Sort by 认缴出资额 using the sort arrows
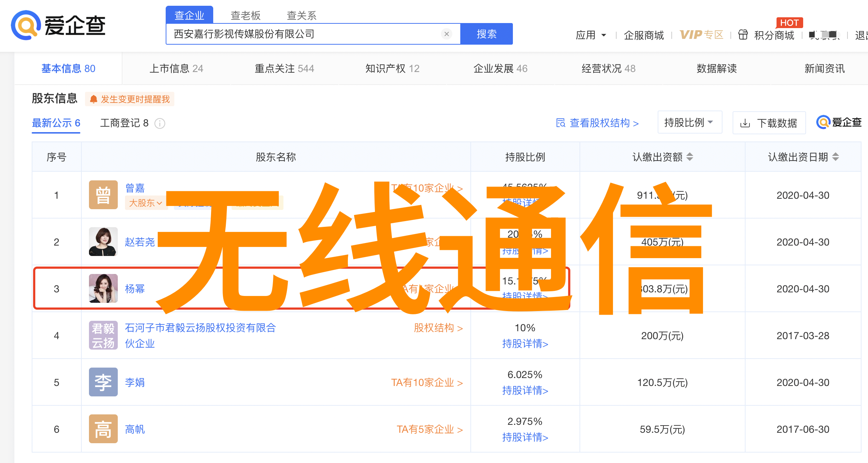Viewport: 868px width, 463px height. [x=690, y=157]
